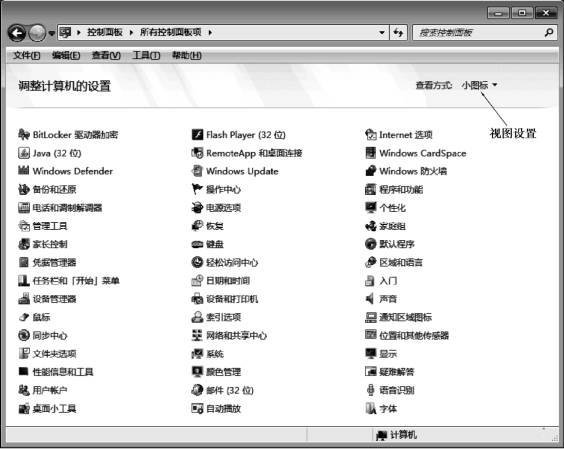
Task: Open 文件夹选项 link
Action: tap(55, 354)
